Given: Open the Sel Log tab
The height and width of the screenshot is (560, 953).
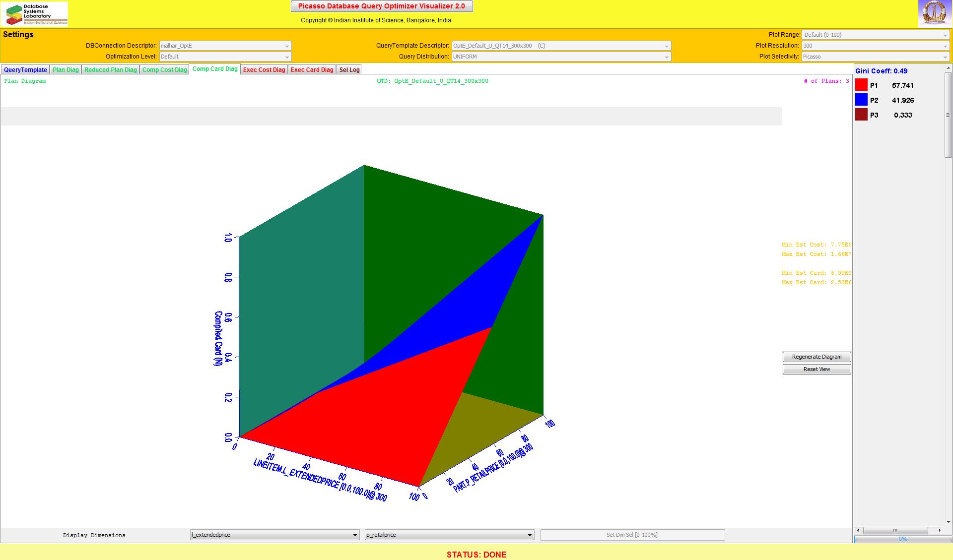Looking at the screenshot, I should 349,70.
